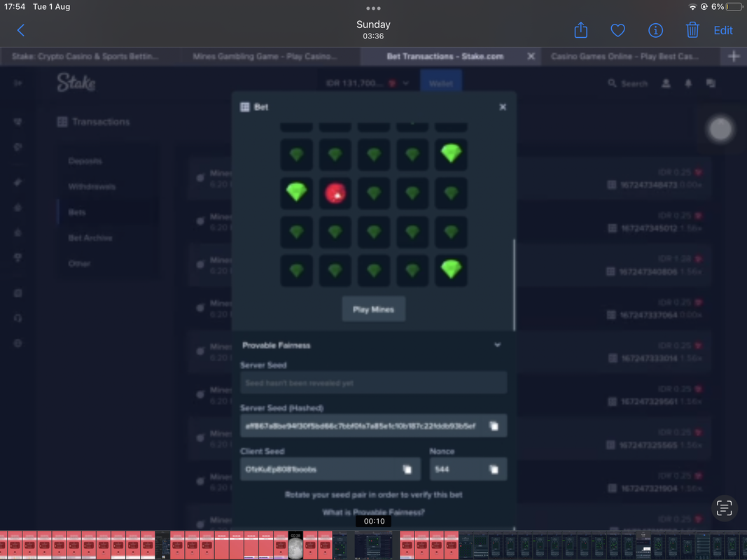Open the 'Stake: Crypto Casino & Sports Bettin...' tab
Screen dimensions: 747x560
pos(85,56)
